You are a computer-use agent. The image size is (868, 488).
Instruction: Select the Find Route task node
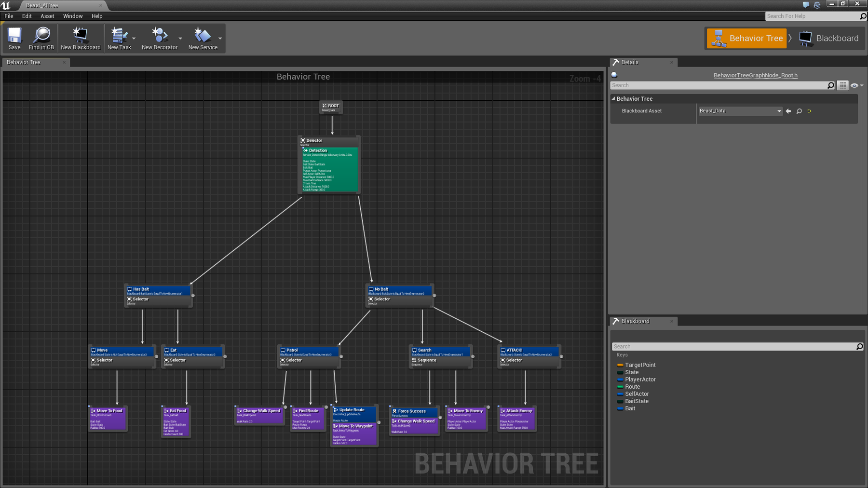[308, 418]
